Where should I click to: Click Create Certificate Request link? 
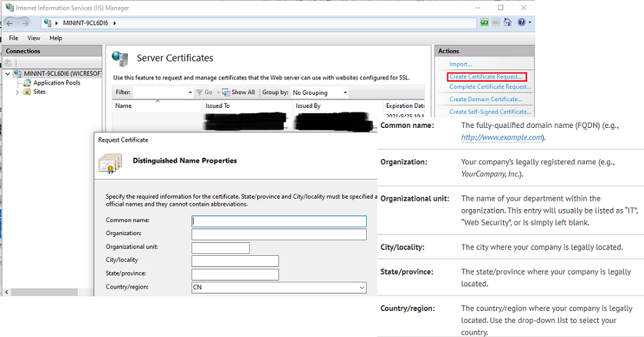pyautogui.click(x=486, y=77)
